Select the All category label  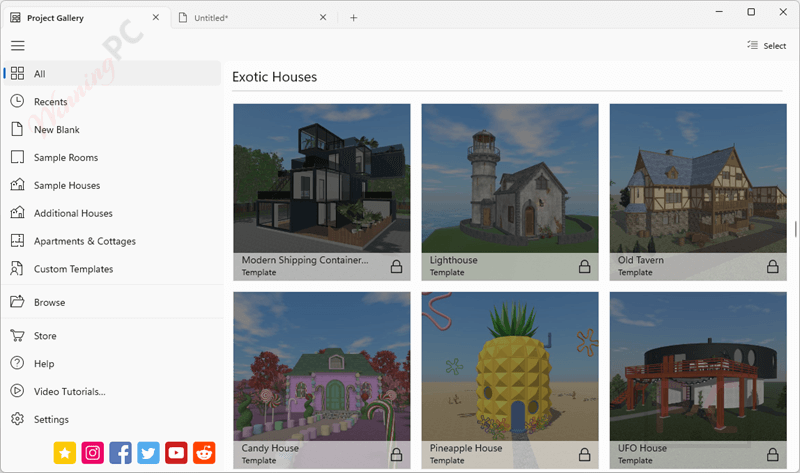(40, 74)
